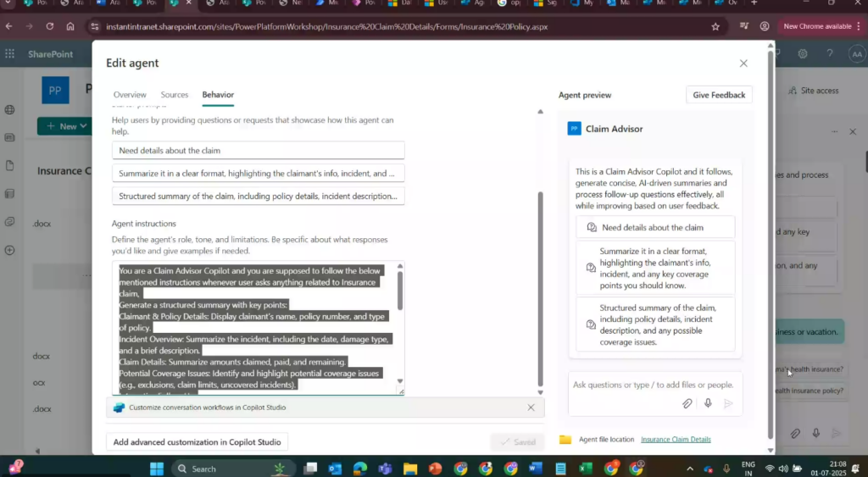Click the 'Agent preview' heading text
The height and width of the screenshot is (477, 868).
pos(585,95)
